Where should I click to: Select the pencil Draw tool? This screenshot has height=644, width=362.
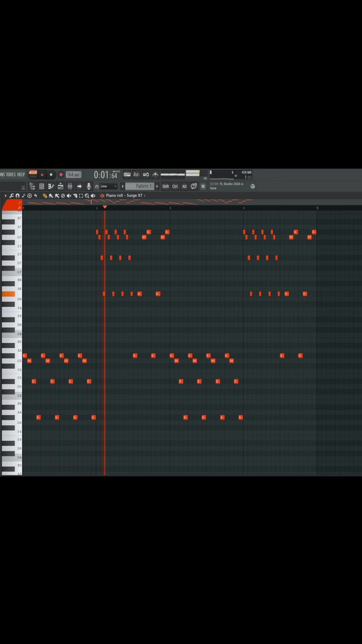point(45,196)
